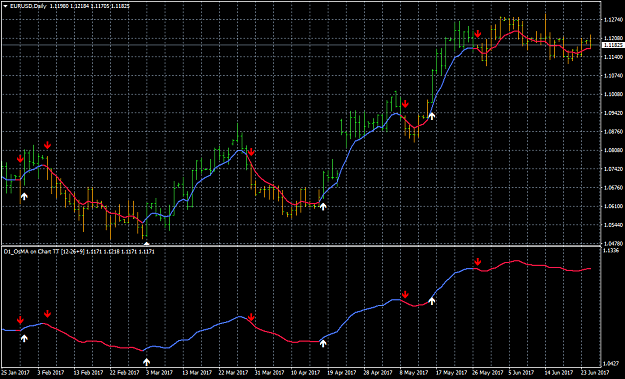Viewport: 625px width, 379px height.
Task: Select white buy arrow near 1.09420 level in price chart
Action: coord(431,116)
